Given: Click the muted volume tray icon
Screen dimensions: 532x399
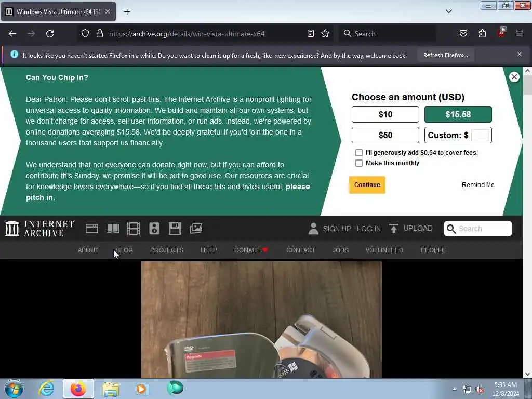Looking at the screenshot, I should [480, 390].
